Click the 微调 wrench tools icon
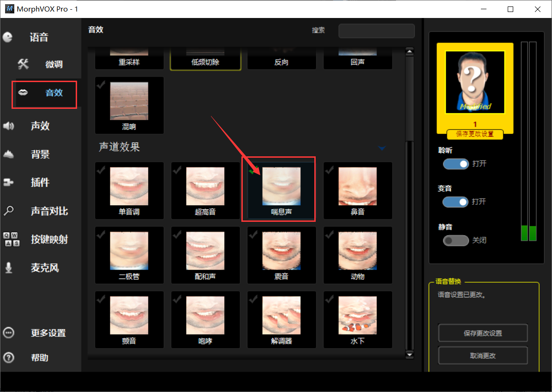 tap(23, 64)
